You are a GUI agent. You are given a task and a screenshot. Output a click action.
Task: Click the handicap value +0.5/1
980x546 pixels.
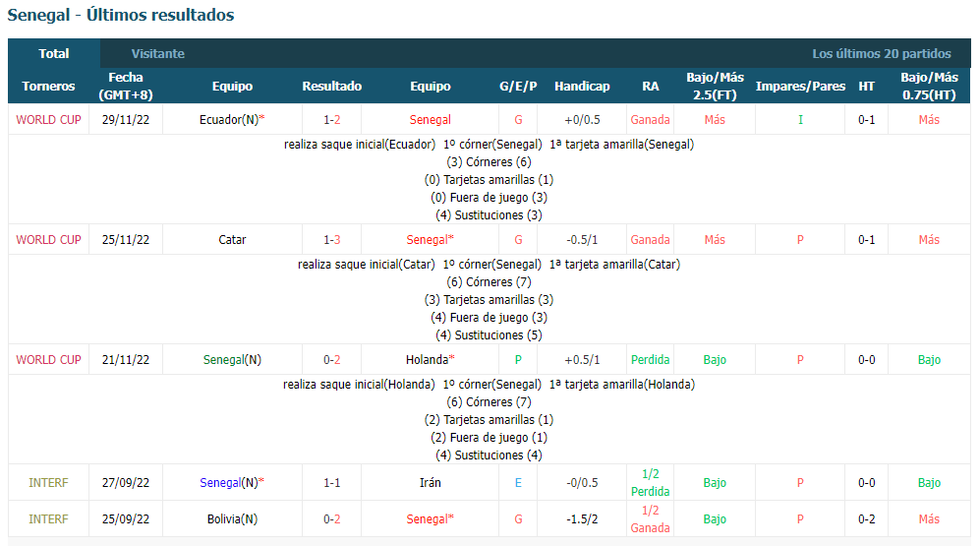(582, 360)
